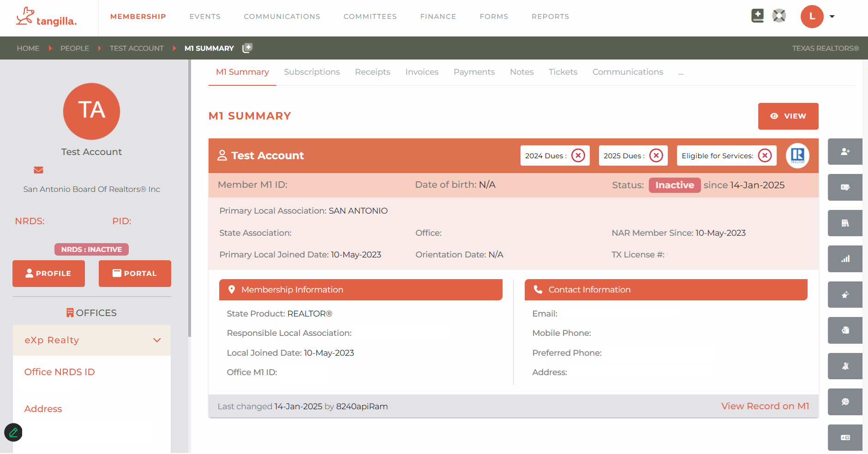The image size is (868, 454).
Task: Click the signal bars sidebar icon
Action: (x=845, y=259)
